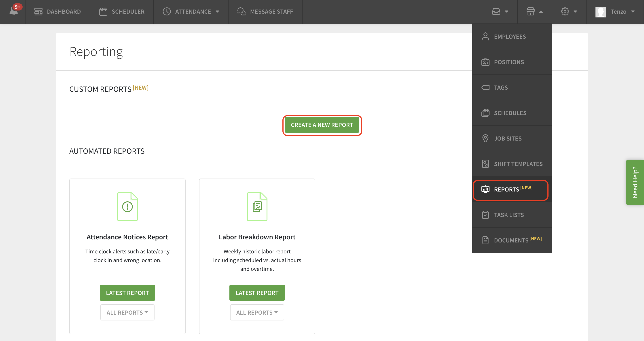Viewport: 644px width, 341px height.
Task: View Latest Report for Attendance Notices
Action: [x=127, y=293]
